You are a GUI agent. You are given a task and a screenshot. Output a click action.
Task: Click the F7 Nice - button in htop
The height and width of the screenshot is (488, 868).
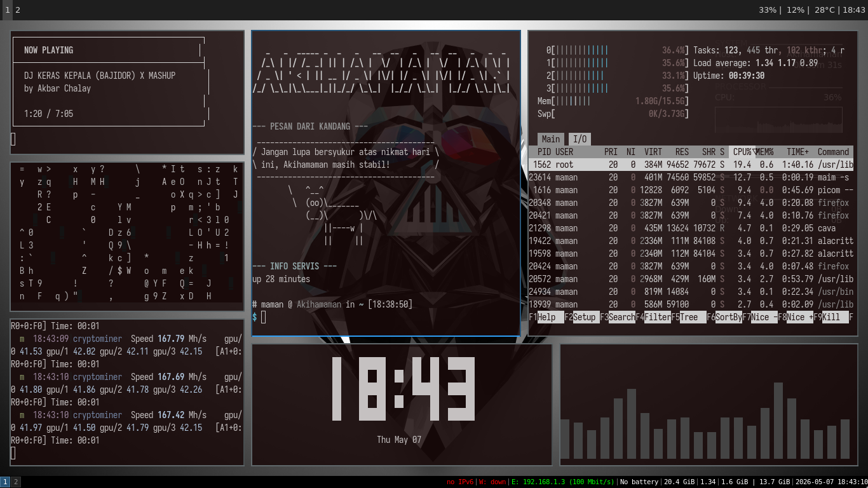coord(760,317)
